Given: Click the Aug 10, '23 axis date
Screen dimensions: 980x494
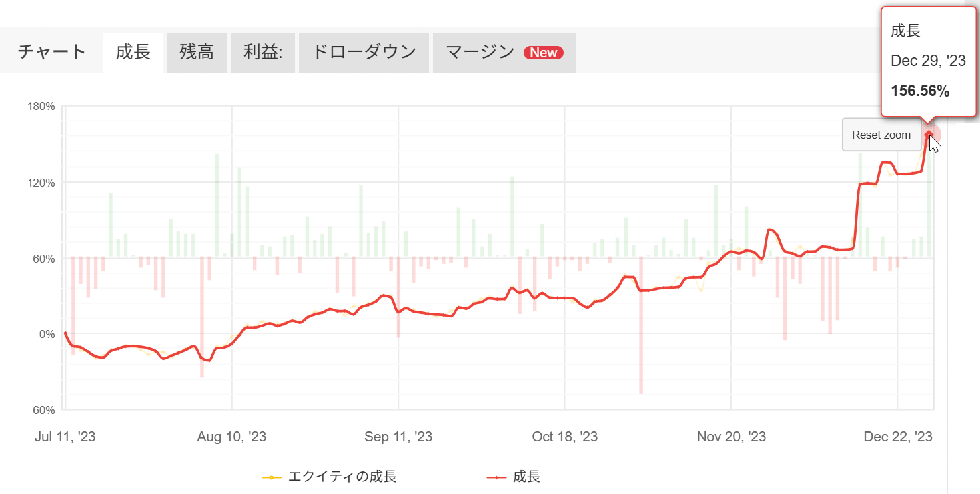Looking at the screenshot, I should [231, 437].
